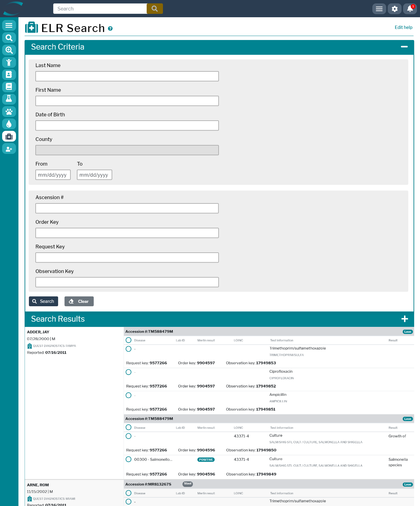Click building icon next to QUEST DIAGNOSTICS-MIAMI
Viewport: 420px width, 506px height.
click(x=30, y=499)
